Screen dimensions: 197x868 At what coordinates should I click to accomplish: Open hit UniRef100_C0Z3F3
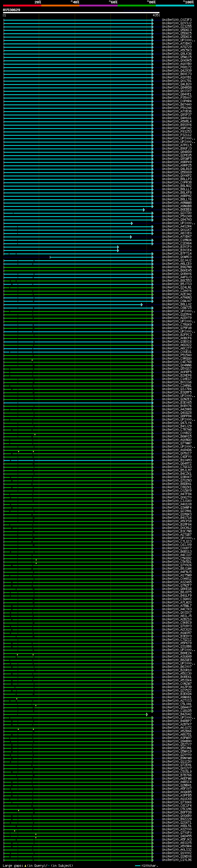click(177, 20)
